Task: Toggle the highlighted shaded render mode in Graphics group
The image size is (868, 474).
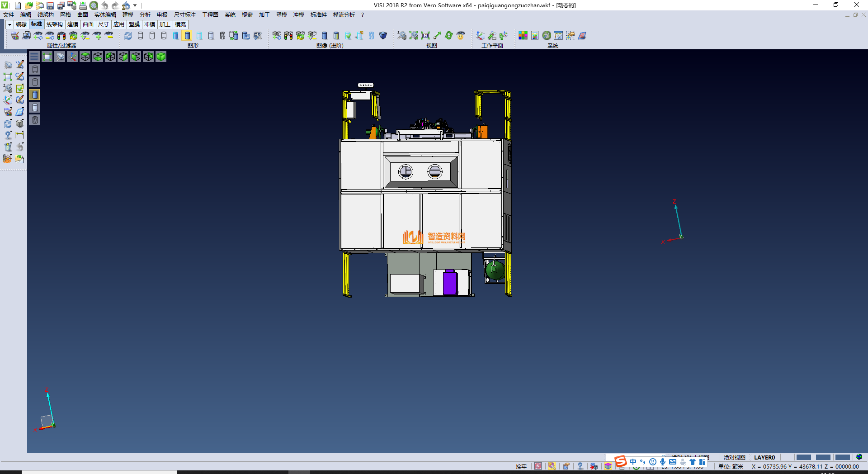Action: click(x=187, y=36)
